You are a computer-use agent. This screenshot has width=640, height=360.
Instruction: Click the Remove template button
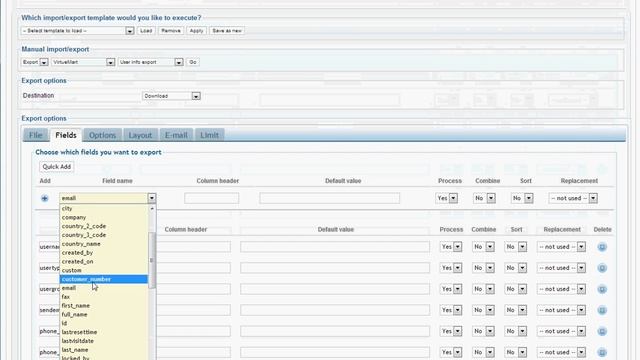coord(171,31)
